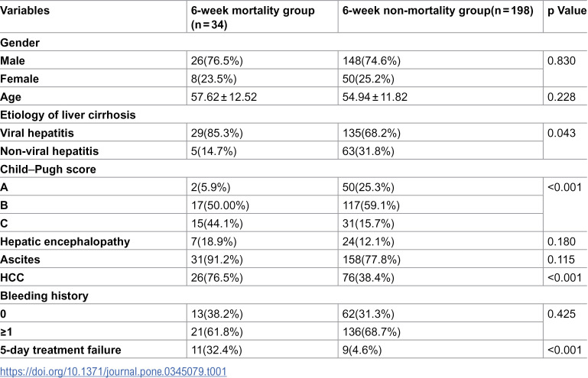Click the 0.830 gender p value

(561, 60)
